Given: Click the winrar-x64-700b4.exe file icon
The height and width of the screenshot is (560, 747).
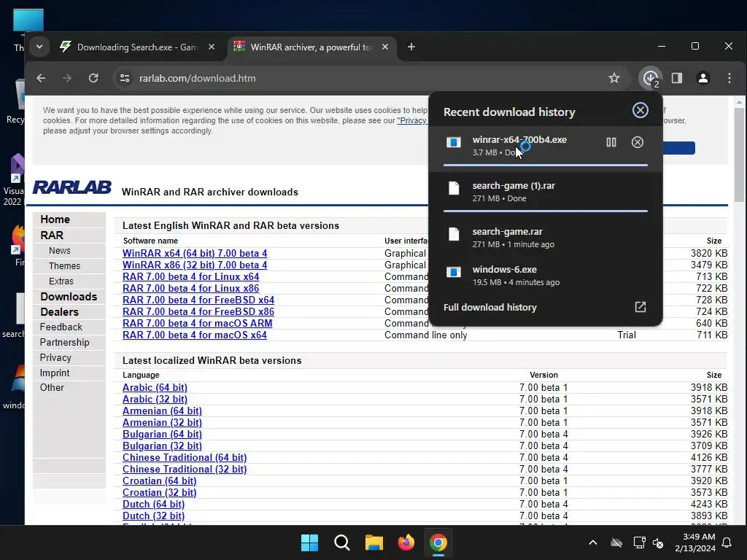Looking at the screenshot, I should click(x=454, y=142).
